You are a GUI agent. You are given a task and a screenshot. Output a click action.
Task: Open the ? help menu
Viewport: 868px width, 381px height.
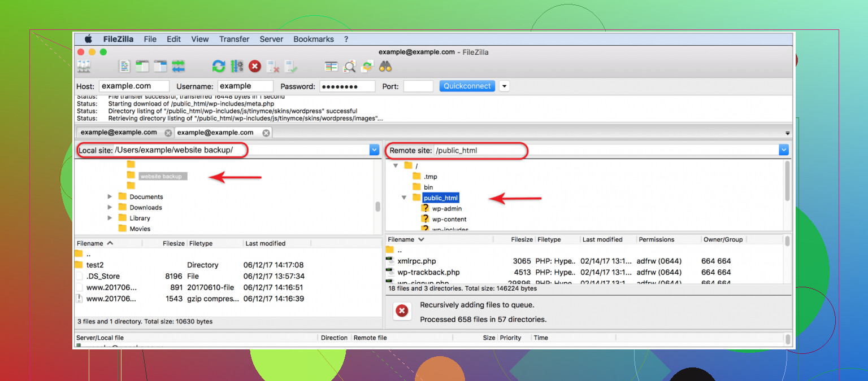(346, 39)
